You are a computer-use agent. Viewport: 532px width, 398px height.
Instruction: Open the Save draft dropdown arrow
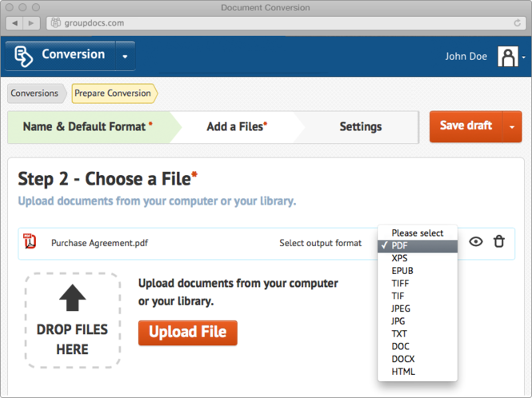(x=512, y=127)
